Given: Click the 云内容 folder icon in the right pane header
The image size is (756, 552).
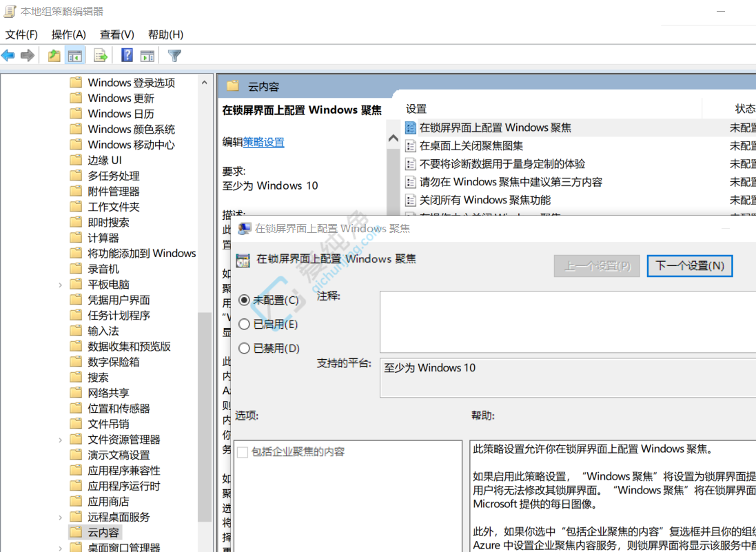Looking at the screenshot, I should click(233, 86).
